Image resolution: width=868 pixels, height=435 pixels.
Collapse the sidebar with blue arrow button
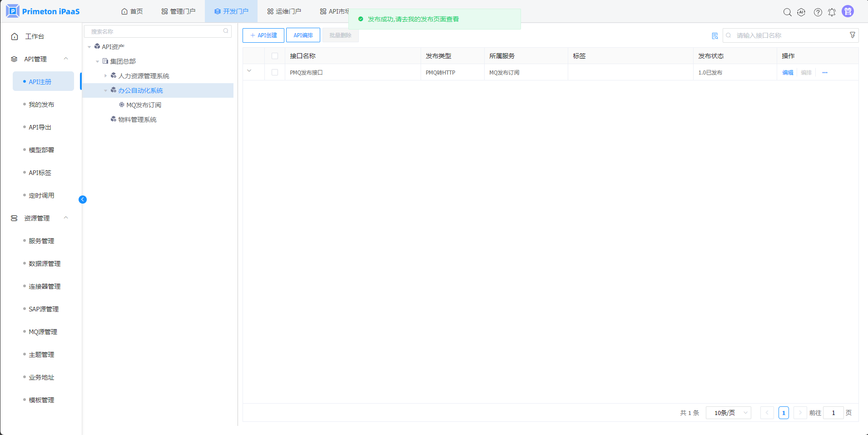(x=83, y=200)
